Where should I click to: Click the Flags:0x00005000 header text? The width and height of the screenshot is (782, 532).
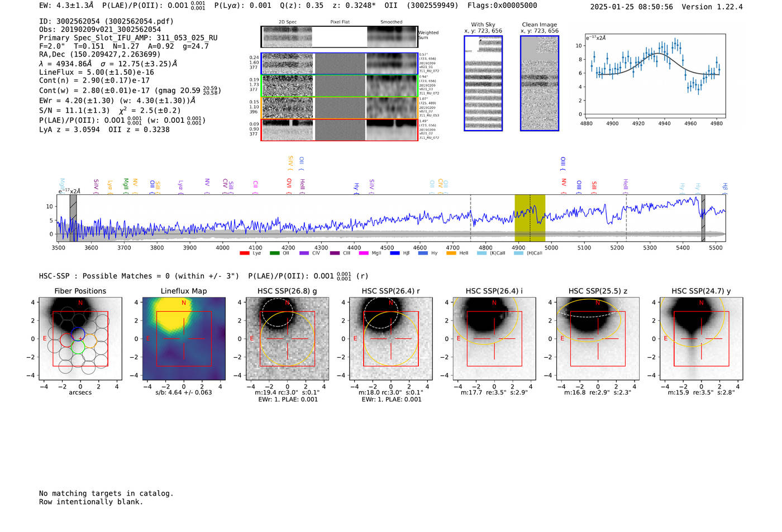[502, 6]
